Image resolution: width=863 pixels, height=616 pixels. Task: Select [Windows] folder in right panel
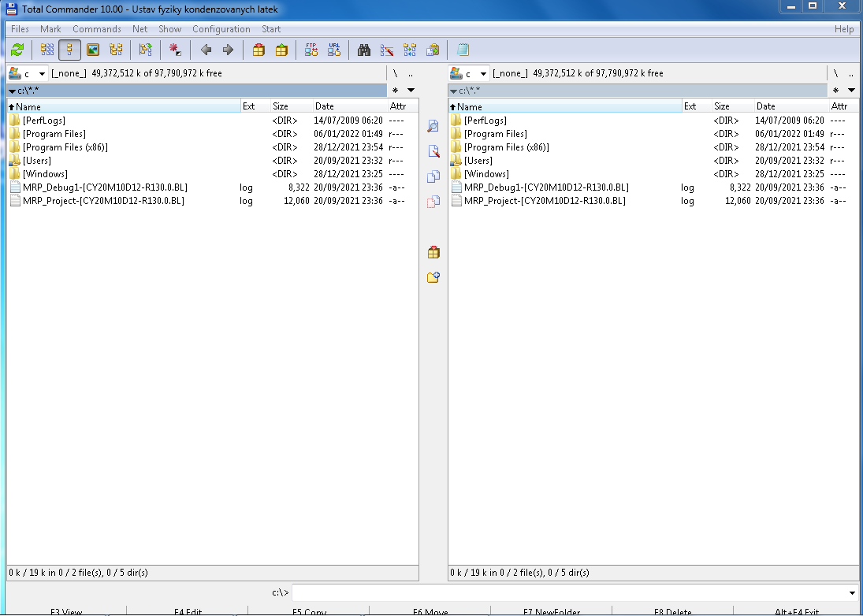point(653,174)
